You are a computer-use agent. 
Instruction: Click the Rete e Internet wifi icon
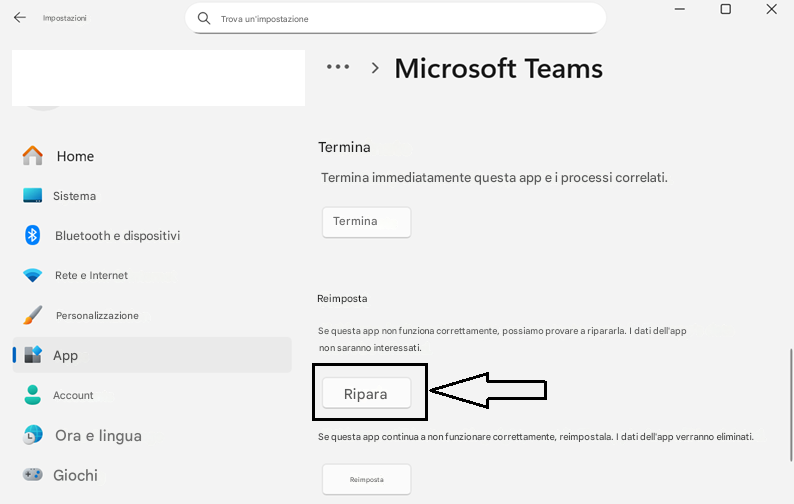[x=32, y=275]
